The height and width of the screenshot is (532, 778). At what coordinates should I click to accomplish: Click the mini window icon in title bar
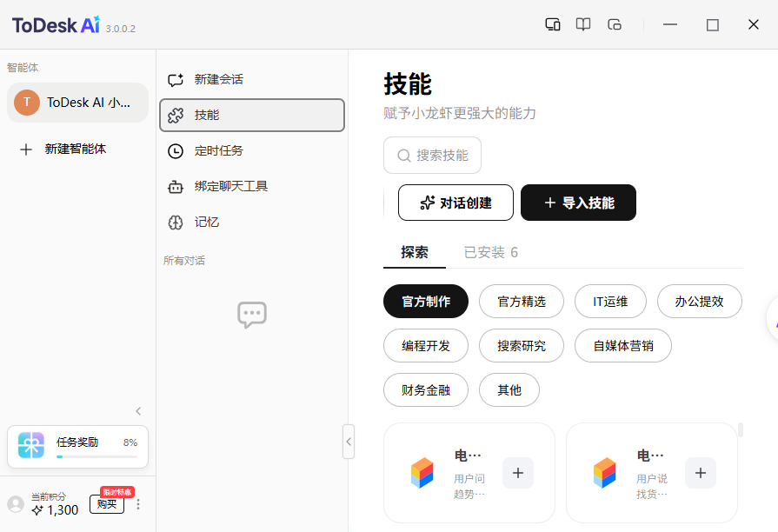[615, 24]
